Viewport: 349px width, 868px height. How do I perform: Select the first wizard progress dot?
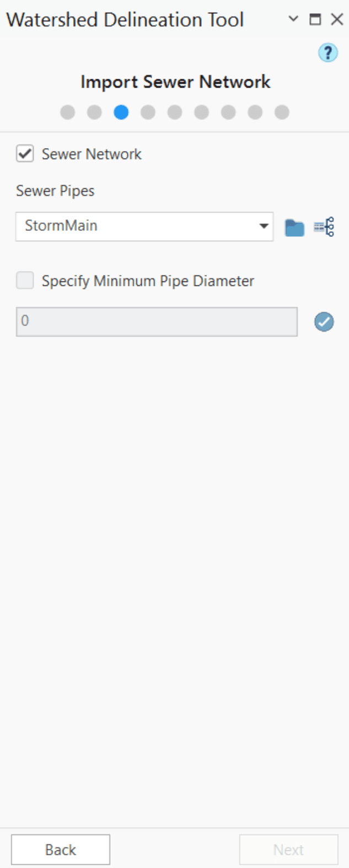click(67, 112)
